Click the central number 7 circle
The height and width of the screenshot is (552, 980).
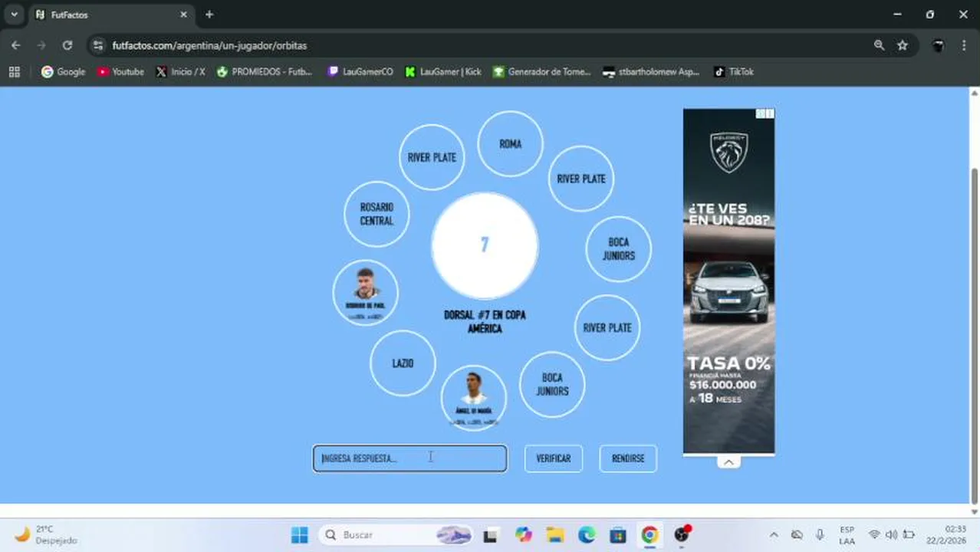(485, 245)
